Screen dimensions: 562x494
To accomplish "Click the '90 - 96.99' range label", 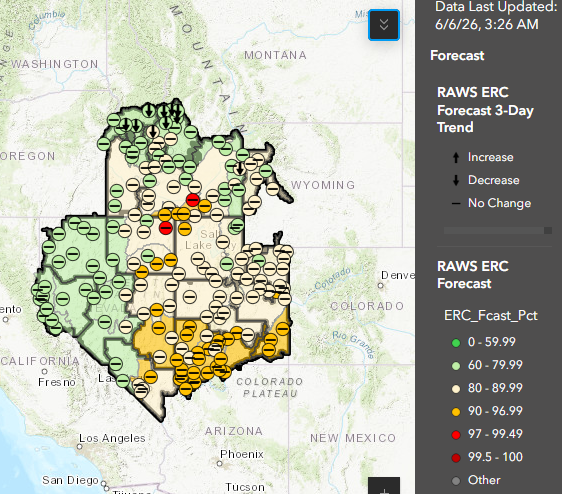I will click(495, 411).
